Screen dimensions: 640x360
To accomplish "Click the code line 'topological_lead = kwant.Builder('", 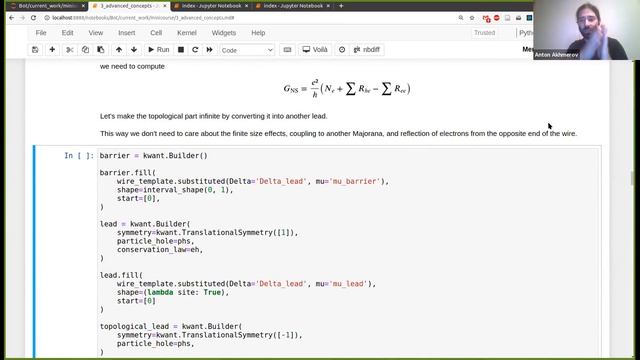I will pyautogui.click(x=171, y=327).
